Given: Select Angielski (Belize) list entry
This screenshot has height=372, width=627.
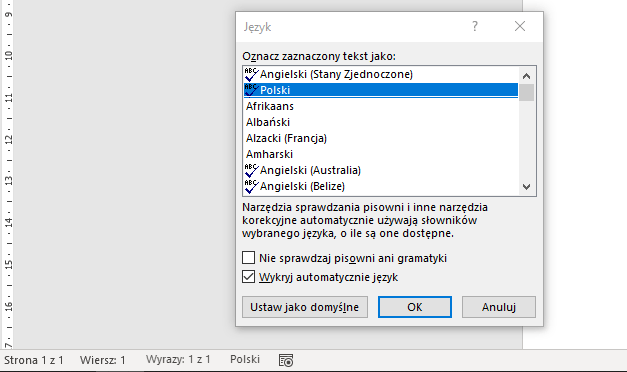Looking at the screenshot, I should coord(381,186).
